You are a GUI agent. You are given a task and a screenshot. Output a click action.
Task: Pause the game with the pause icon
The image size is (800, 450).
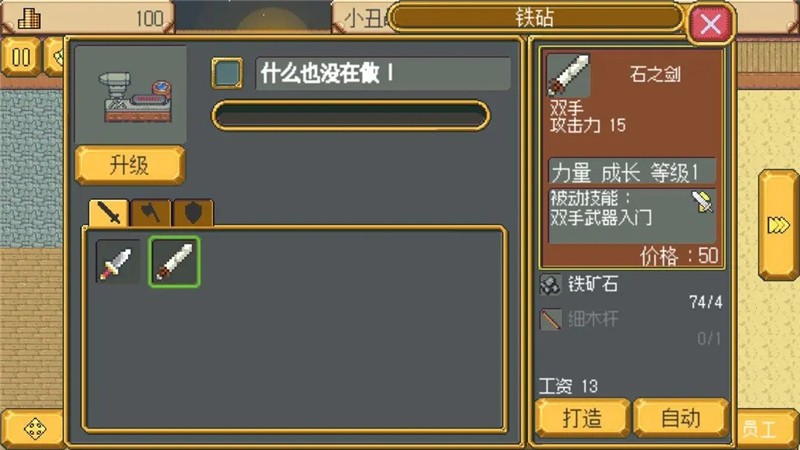(x=21, y=57)
